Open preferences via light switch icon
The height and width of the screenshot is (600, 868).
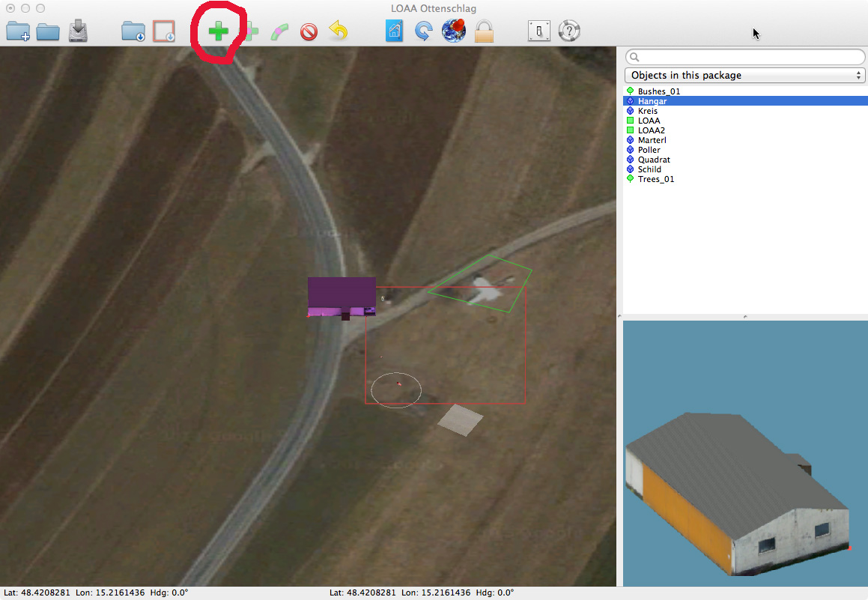[x=539, y=31]
